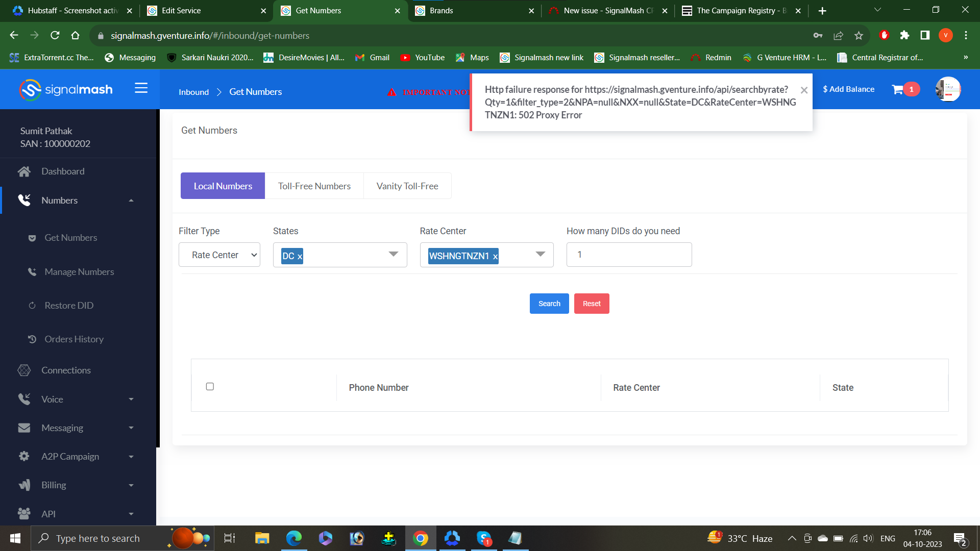Image resolution: width=980 pixels, height=551 pixels.
Task: Close the Http failure error notification
Action: click(x=804, y=90)
